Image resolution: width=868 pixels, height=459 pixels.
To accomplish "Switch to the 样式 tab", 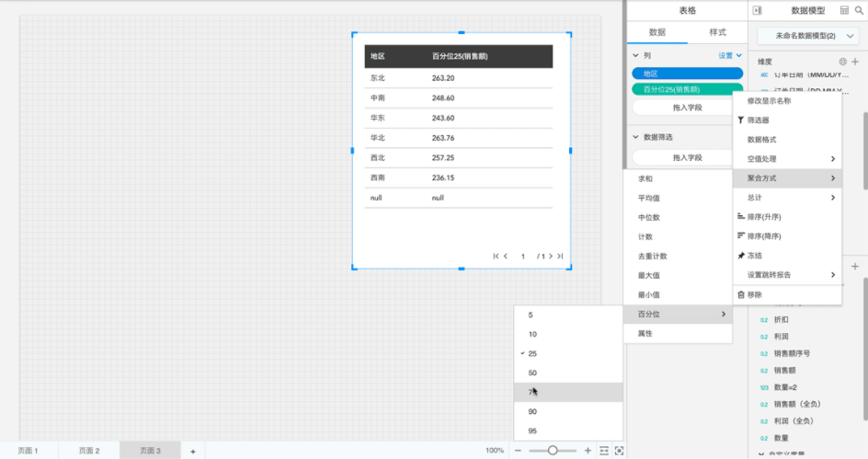I will point(717,32).
